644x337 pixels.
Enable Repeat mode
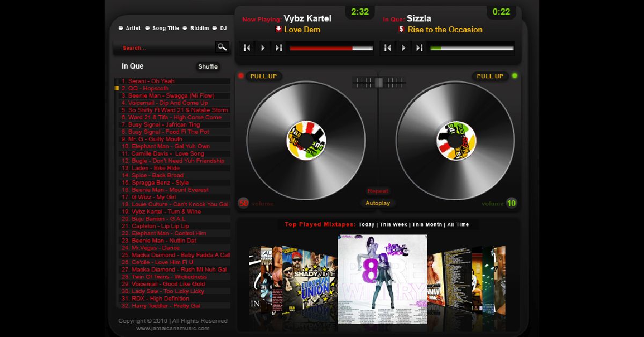click(x=377, y=191)
